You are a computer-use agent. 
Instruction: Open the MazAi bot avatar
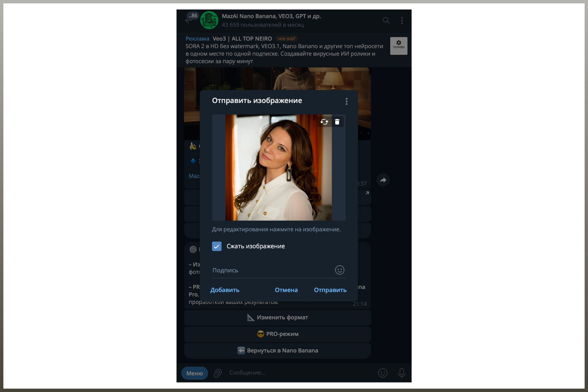point(209,20)
